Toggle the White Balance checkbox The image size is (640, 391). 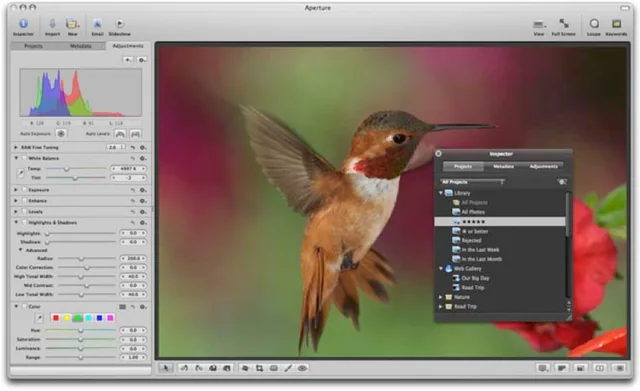pos(24,158)
